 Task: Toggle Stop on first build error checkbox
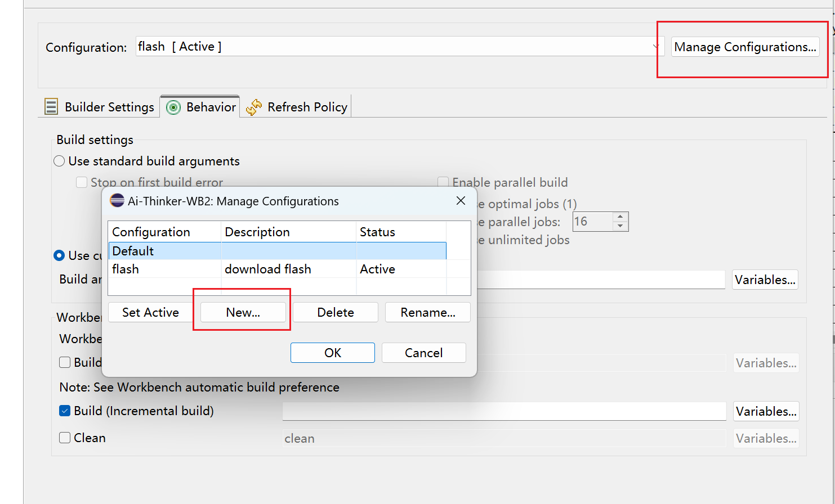82,182
